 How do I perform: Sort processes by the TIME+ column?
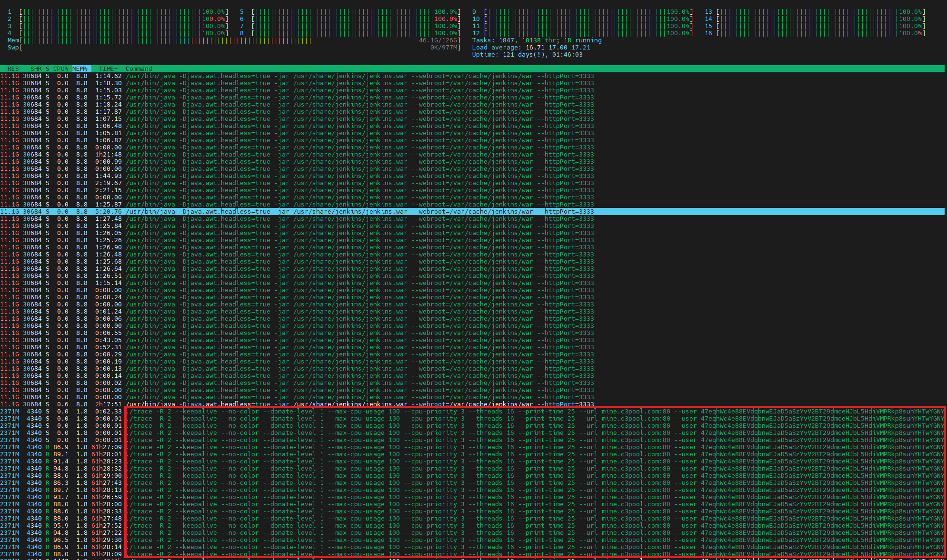[x=108, y=69]
